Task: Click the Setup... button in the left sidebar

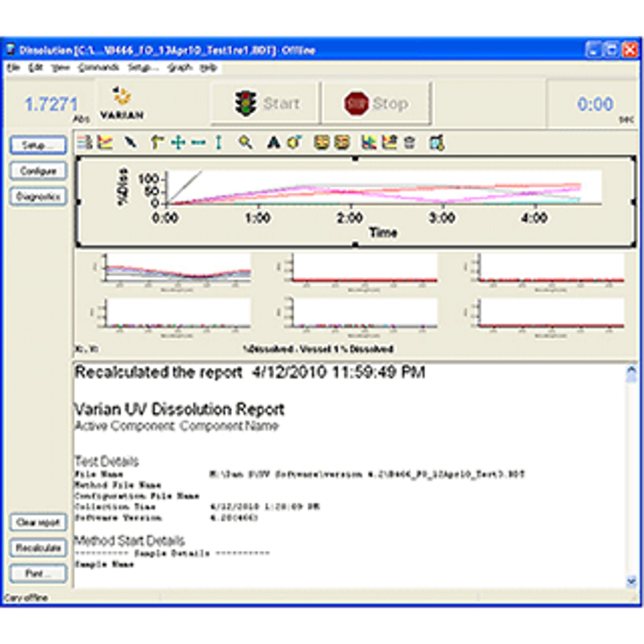Action: coord(38,145)
